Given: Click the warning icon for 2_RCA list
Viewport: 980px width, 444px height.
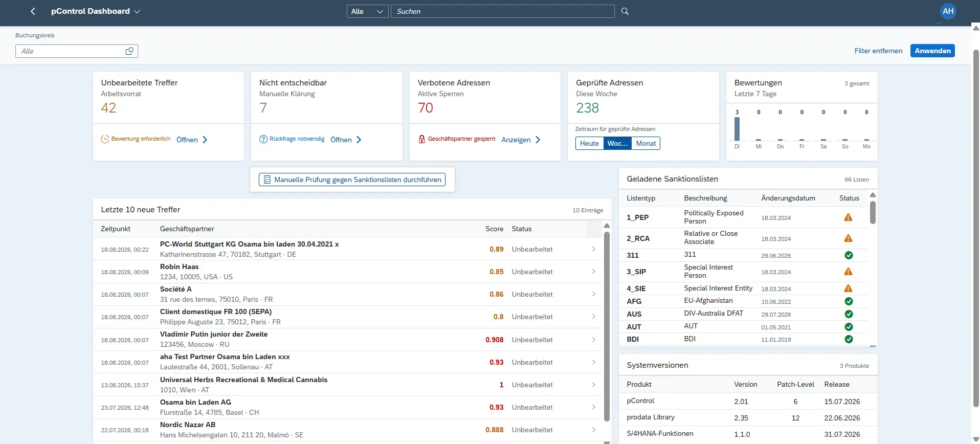Looking at the screenshot, I should coord(848,238).
